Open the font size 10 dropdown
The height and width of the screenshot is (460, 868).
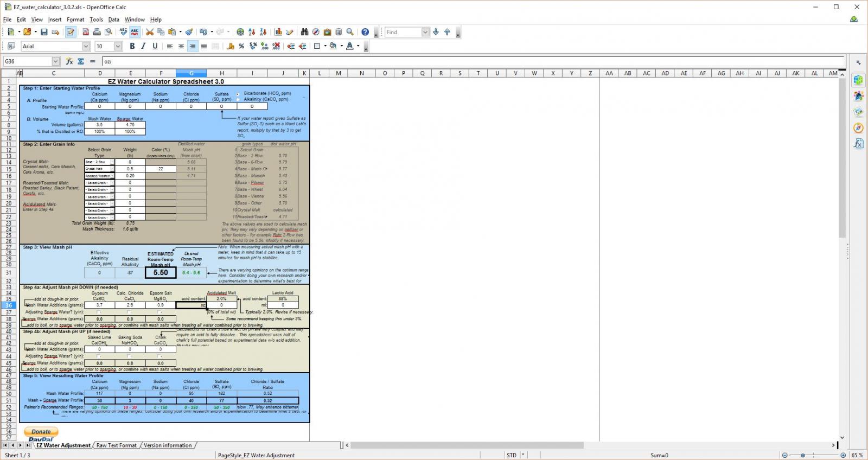pyautogui.click(x=118, y=47)
